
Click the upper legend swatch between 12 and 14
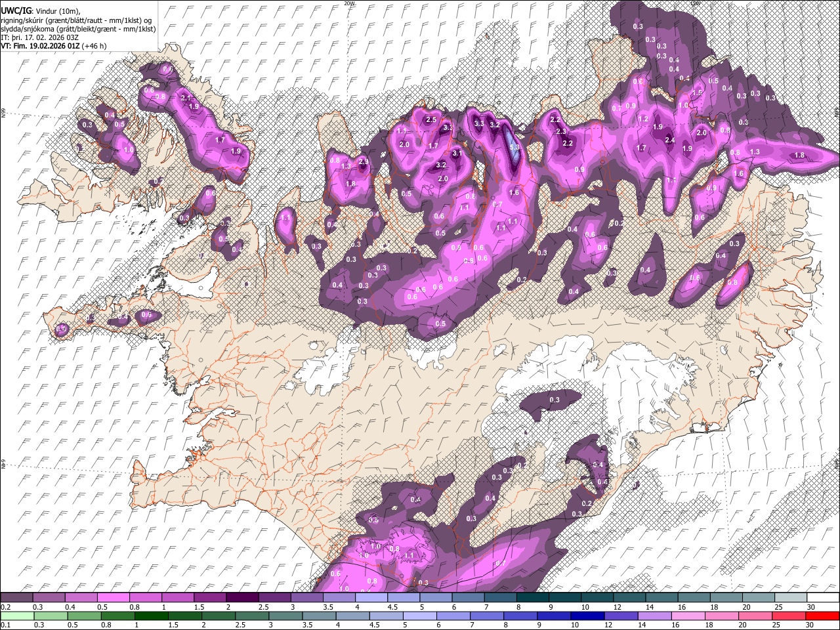click(x=630, y=597)
